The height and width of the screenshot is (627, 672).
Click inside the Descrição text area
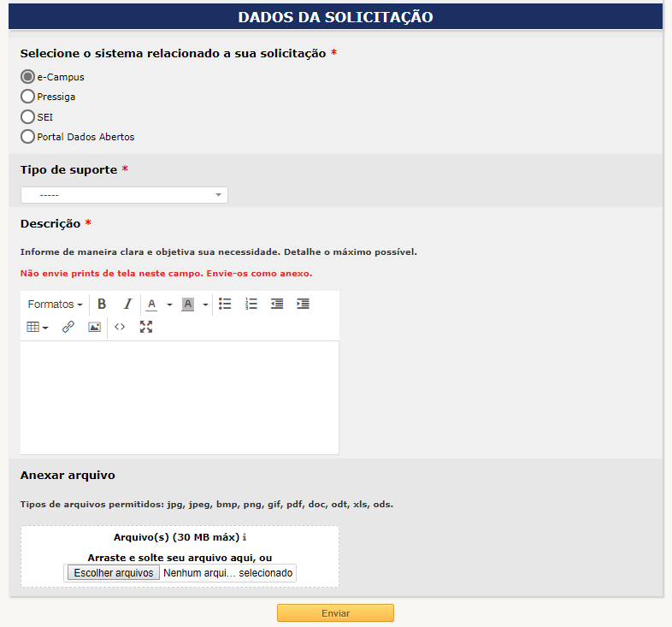(180, 398)
